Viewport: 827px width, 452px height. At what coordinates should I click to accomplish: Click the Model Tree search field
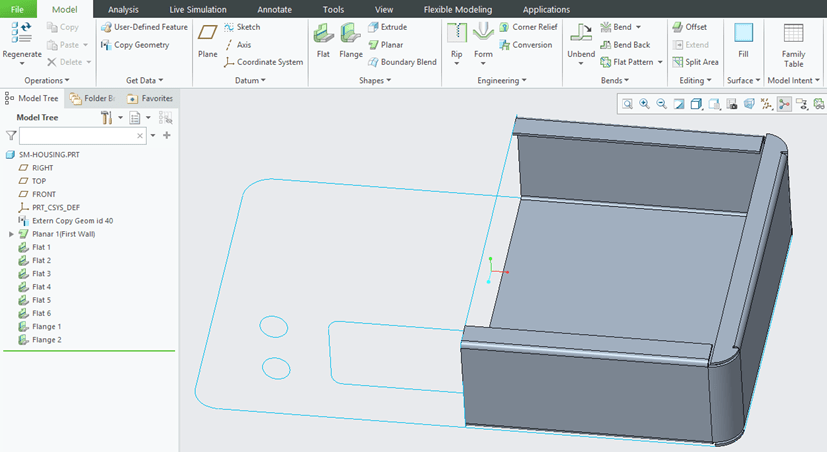coord(82,135)
